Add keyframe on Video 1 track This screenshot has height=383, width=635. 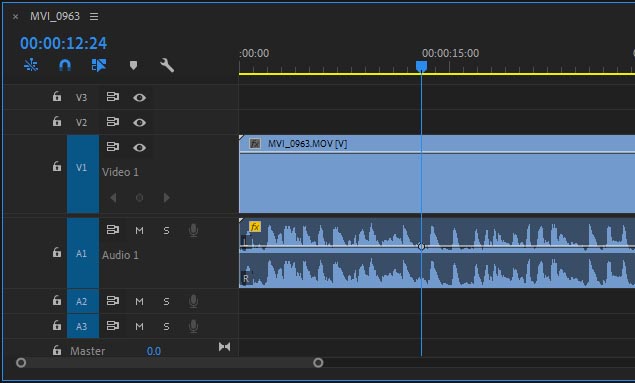[139, 198]
